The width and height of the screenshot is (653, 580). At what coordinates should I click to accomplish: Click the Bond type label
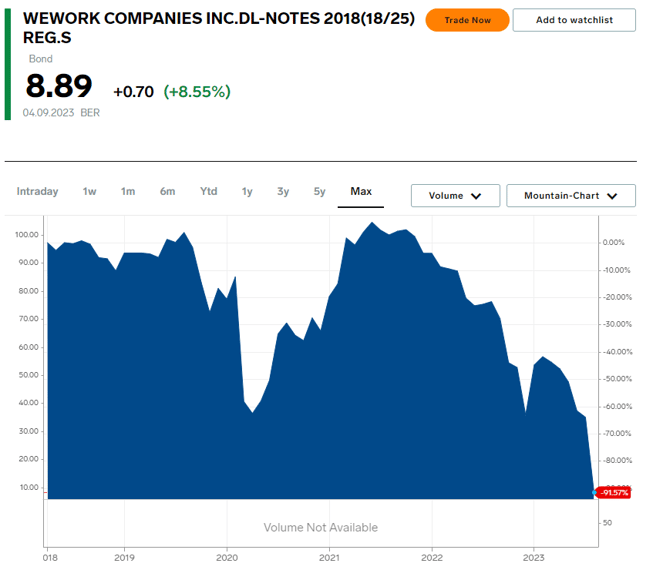click(40, 59)
